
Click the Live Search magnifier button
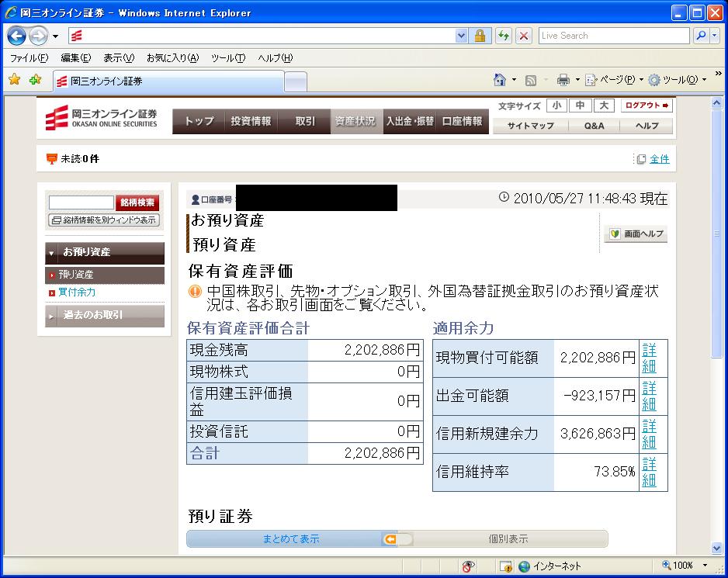(701, 36)
